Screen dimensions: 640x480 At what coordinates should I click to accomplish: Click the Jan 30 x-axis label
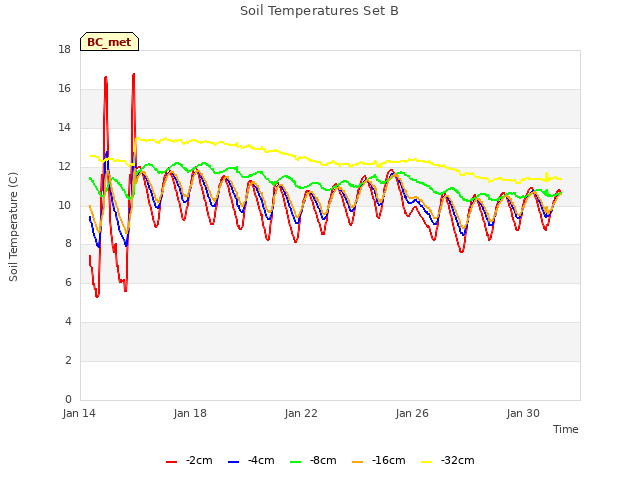coord(523,413)
